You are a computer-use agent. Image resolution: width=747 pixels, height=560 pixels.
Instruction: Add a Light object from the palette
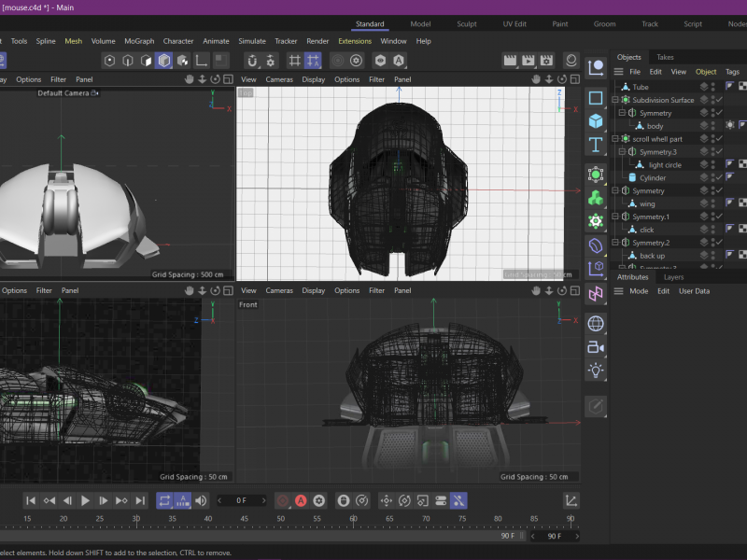click(x=596, y=371)
